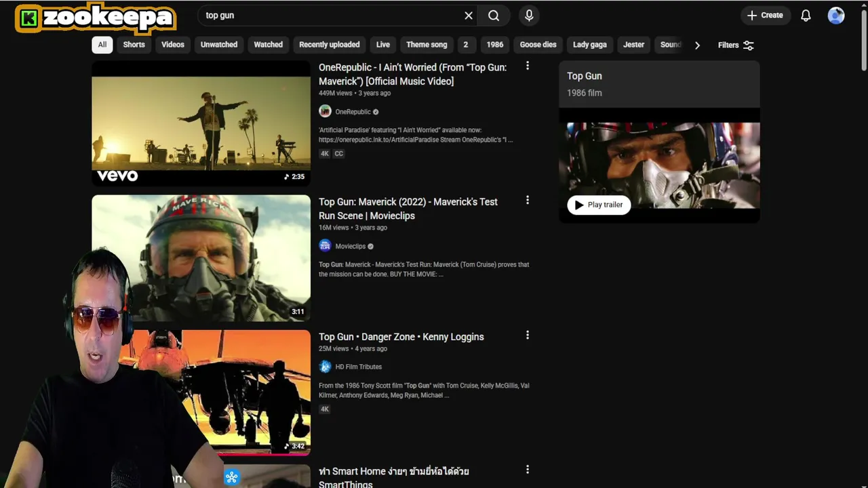
Task: Open Filters options
Action: [736, 45]
